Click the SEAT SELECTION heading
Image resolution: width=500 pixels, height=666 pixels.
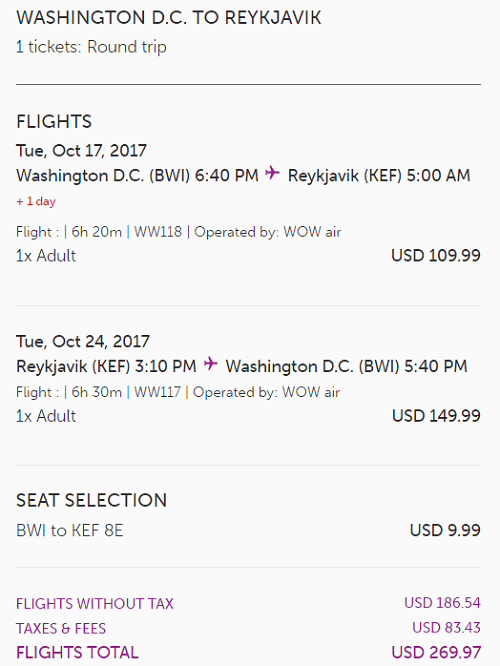click(x=92, y=500)
